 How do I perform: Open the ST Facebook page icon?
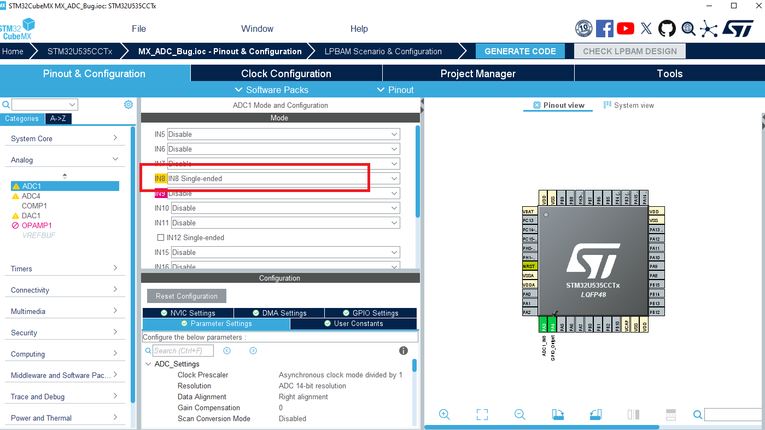pyautogui.click(x=604, y=28)
